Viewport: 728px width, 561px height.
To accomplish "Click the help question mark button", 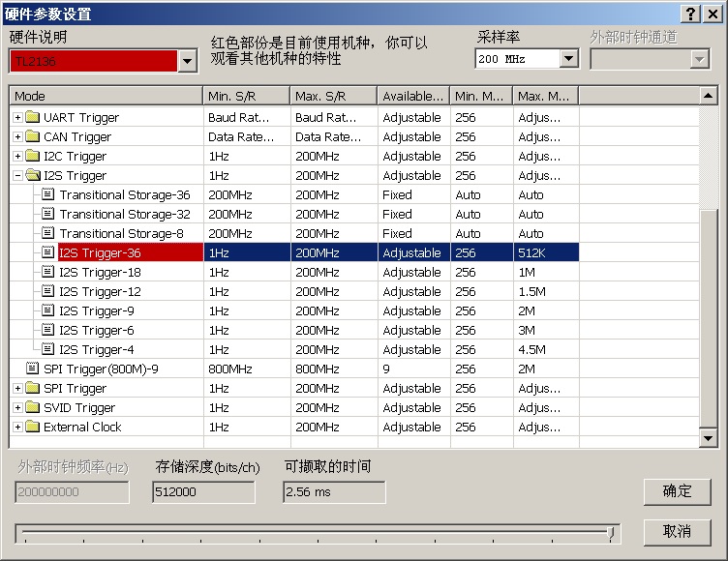I will (691, 14).
